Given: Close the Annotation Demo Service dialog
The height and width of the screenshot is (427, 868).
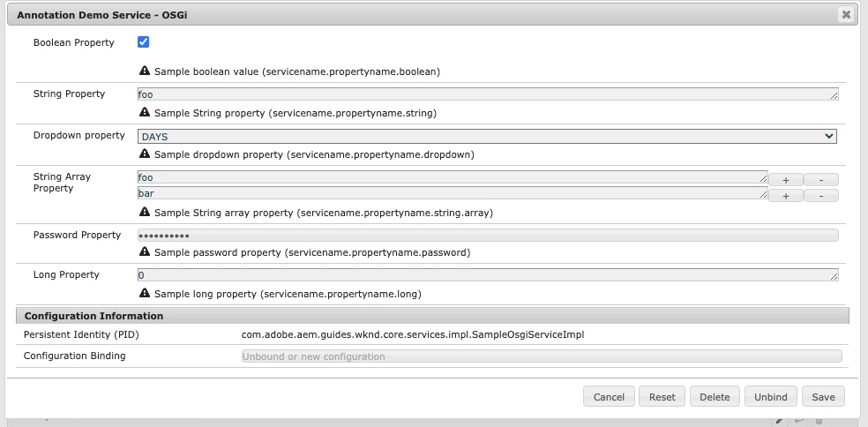Looking at the screenshot, I should coord(845,15).
